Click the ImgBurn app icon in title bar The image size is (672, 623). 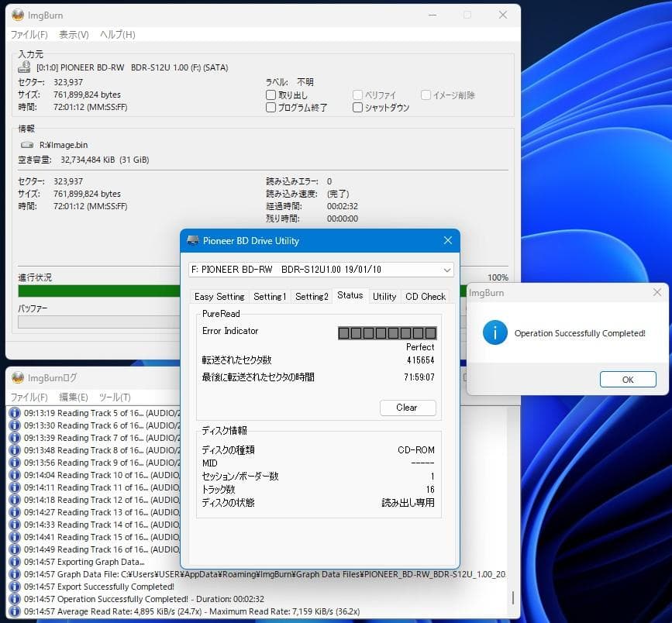click(18, 15)
